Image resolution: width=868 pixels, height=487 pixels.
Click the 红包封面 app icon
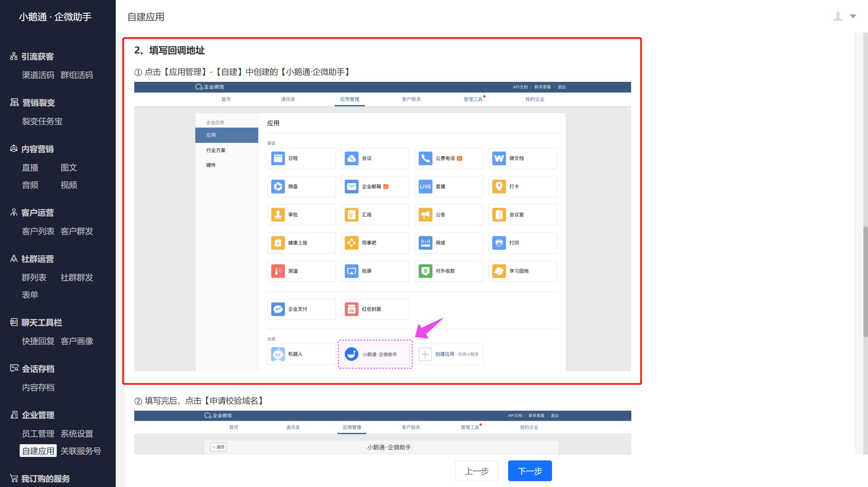pos(352,309)
